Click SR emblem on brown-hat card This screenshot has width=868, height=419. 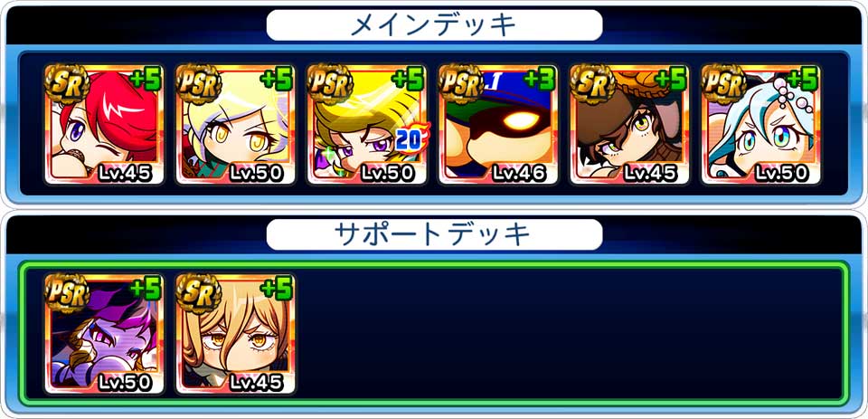point(592,83)
